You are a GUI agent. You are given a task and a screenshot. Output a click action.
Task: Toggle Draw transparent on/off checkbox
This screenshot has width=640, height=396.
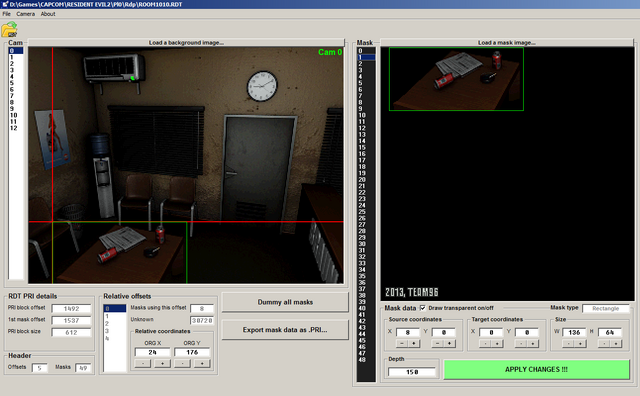click(423, 308)
